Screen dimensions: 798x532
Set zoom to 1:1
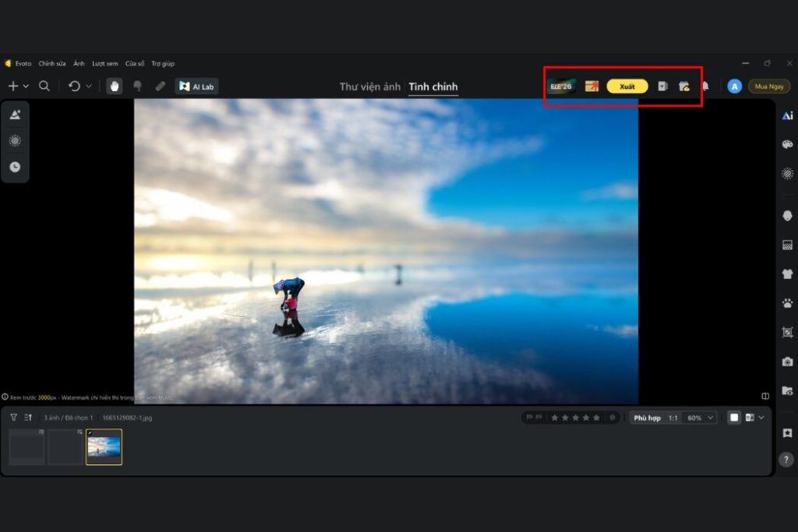coord(673,418)
